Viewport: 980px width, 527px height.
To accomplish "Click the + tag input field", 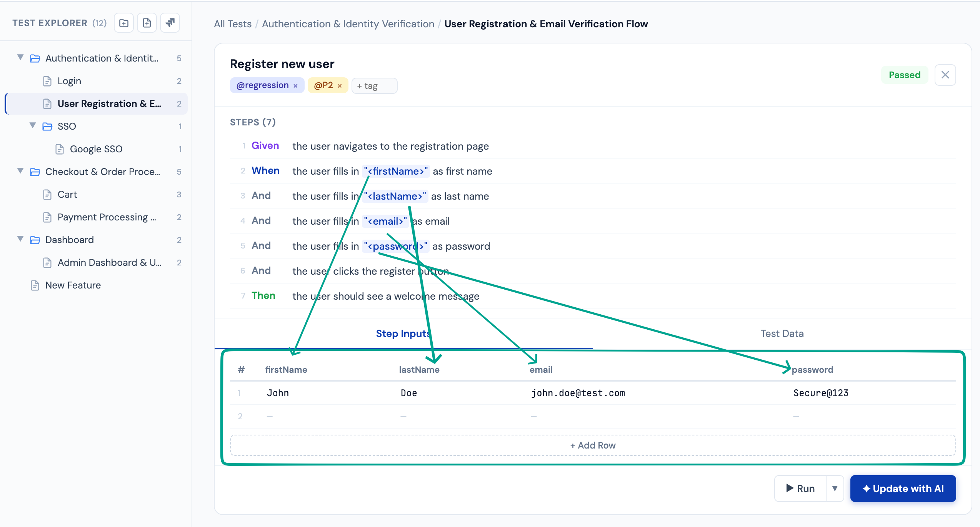I will [x=374, y=86].
